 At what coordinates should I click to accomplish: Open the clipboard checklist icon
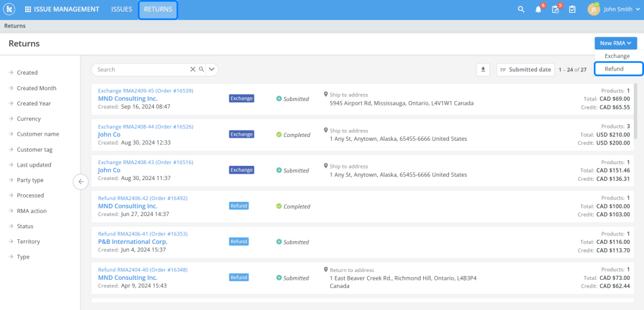tap(572, 10)
